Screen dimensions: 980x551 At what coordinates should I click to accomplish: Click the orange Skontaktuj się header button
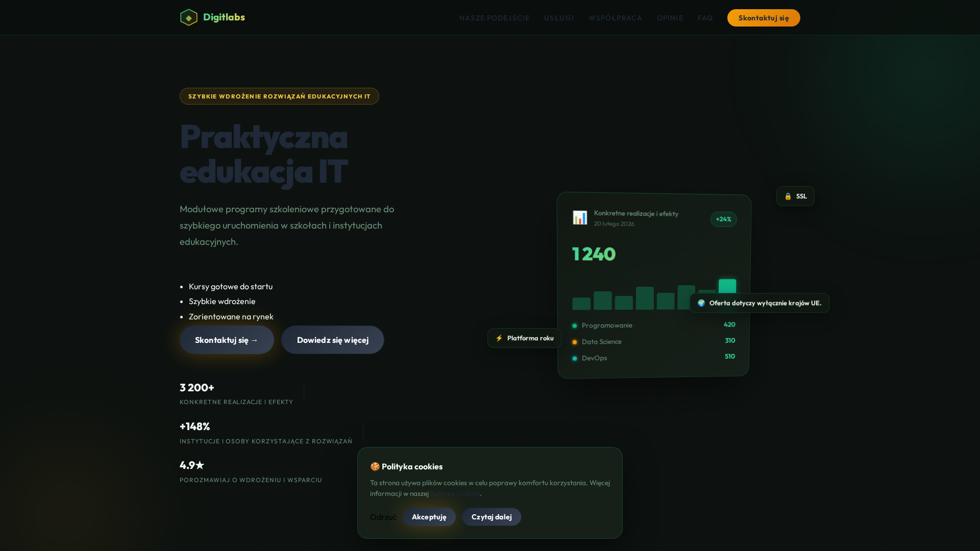coord(764,18)
